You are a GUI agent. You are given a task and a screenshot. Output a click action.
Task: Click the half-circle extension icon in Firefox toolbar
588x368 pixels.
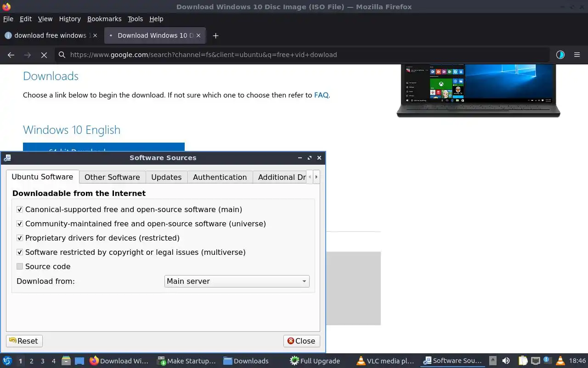[x=560, y=55]
